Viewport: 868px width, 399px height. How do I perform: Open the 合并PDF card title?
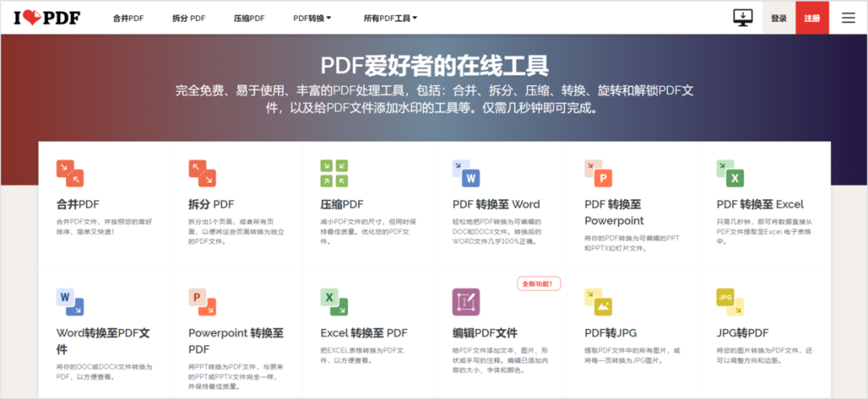point(78,205)
